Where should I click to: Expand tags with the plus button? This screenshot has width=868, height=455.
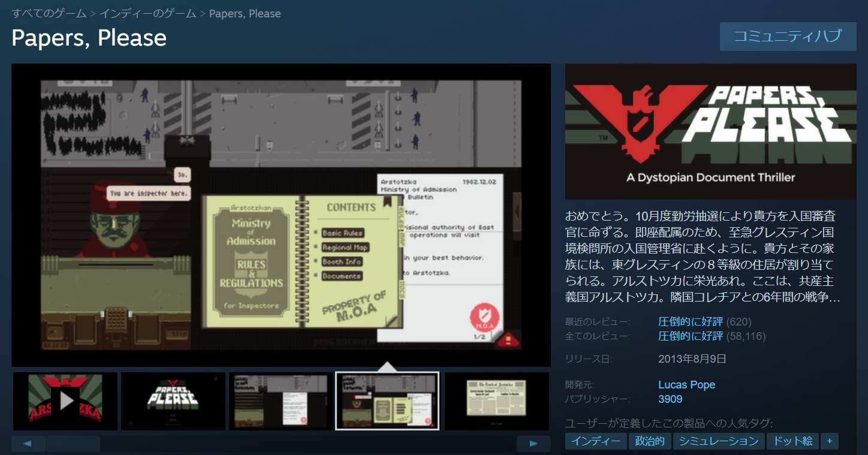click(x=830, y=441)
